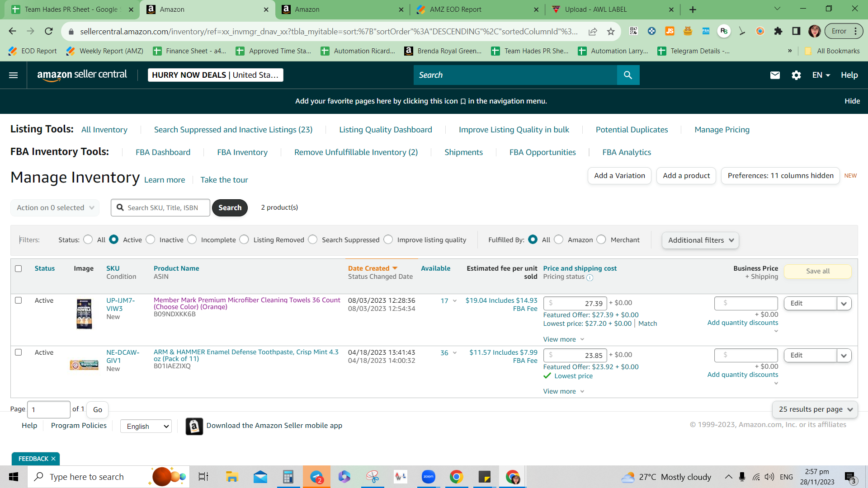868x488 pixels.
Task: Click the microfiber towels product thumbnail
Action: (x=84, y=314)
